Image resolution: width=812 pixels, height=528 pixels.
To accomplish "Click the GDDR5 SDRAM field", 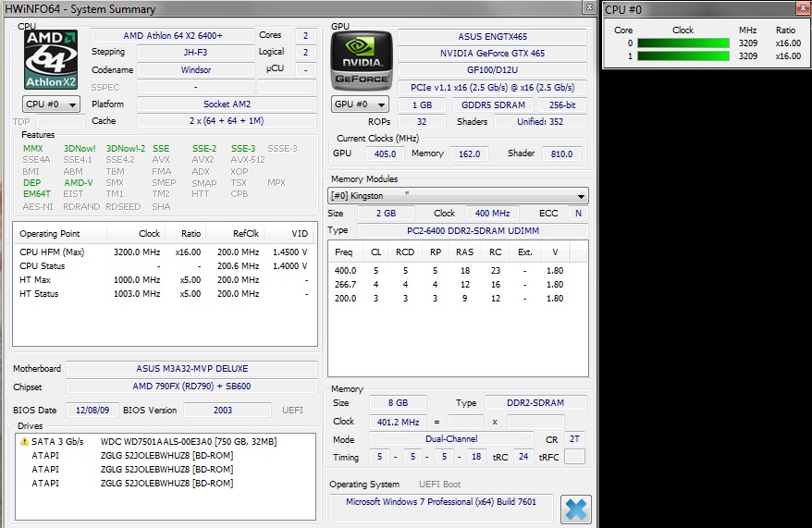I will pos(494,105).
